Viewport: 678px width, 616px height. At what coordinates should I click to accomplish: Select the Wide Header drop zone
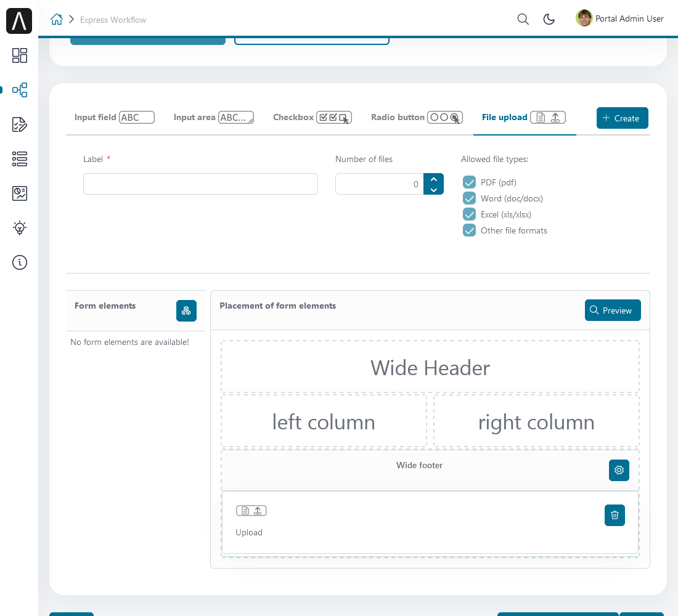(430, 368)
